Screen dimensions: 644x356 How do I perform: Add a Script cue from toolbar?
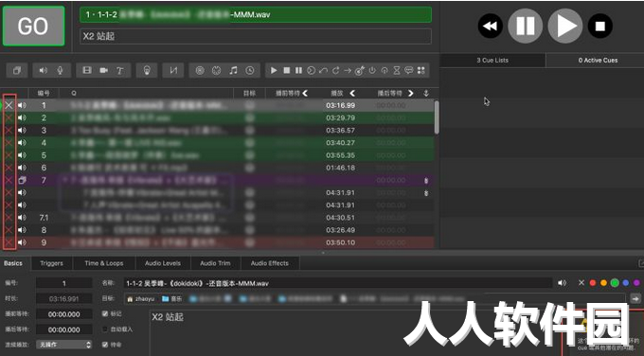421,71
